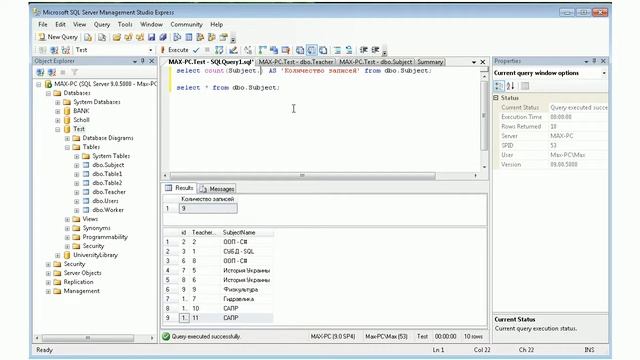
Task: Click the Parse checkmark icon
Action: pos(196,50)
